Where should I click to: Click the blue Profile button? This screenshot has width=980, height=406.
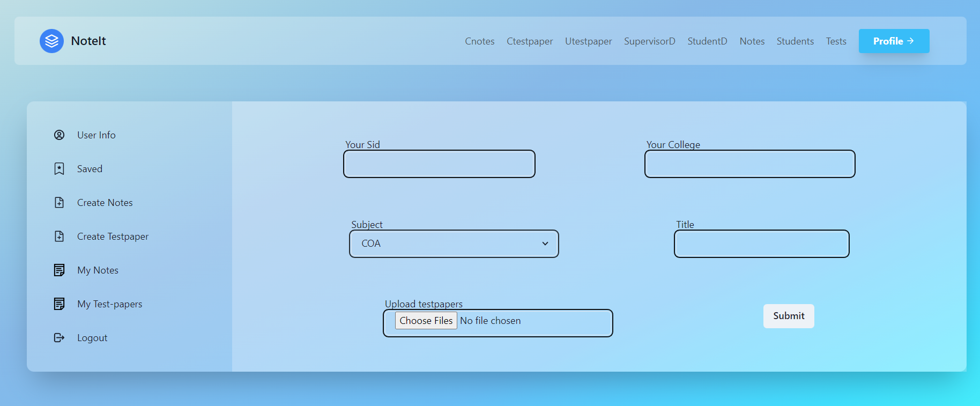coord(894,41)
